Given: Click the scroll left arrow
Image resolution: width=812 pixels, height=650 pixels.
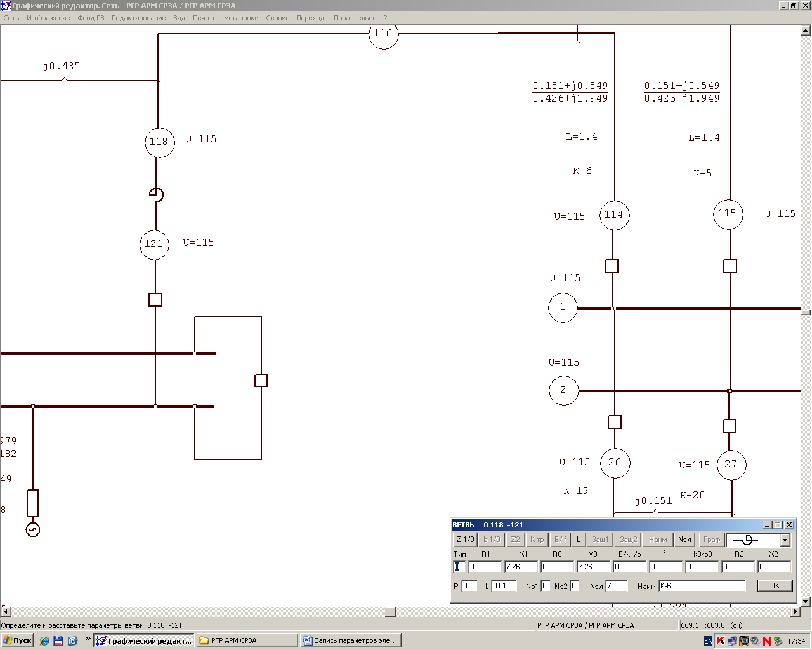Looking at the screenshot, I should click(x=6, y=612).
